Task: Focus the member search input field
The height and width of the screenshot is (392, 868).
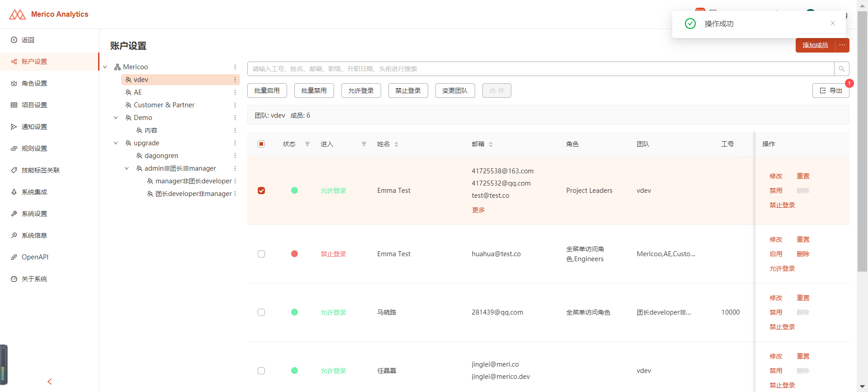Action: [541, 69]
